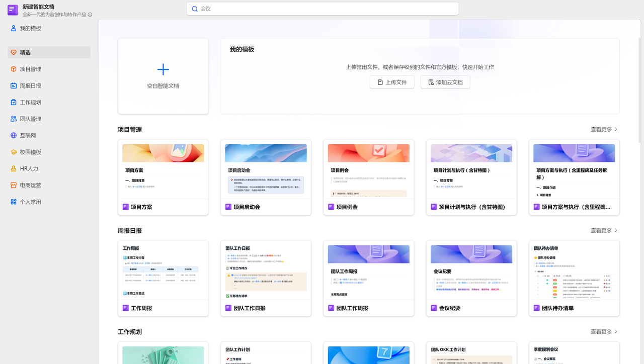Click the 添加云文档 button
This screenshot has height=364, width=644.
445,82
